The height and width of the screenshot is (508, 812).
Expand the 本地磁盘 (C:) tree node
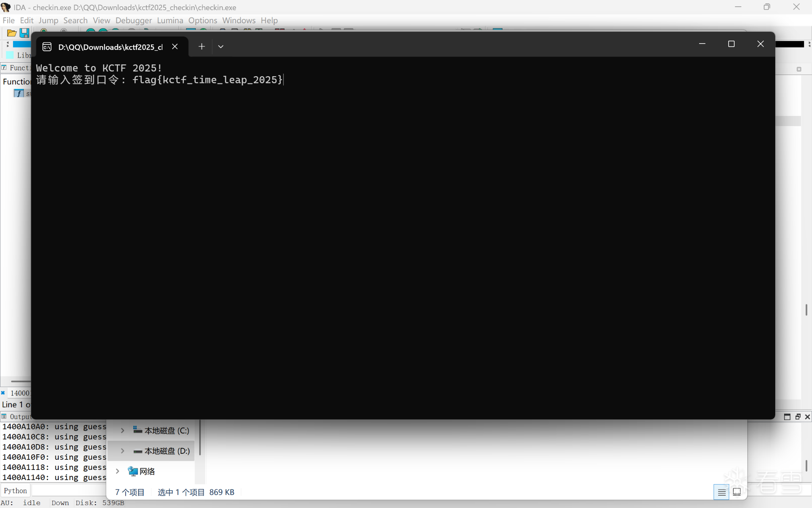click(x=123, y=431)
